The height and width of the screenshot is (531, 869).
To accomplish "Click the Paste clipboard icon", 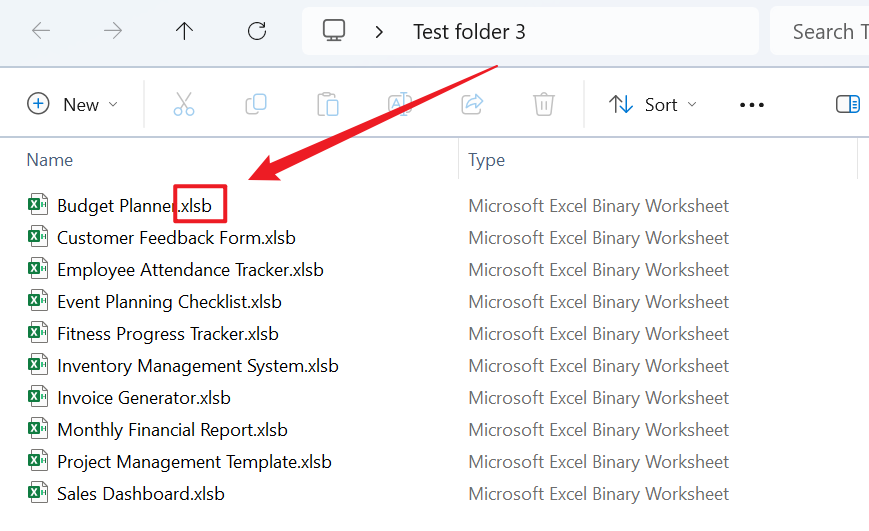I will click(327, 104).
